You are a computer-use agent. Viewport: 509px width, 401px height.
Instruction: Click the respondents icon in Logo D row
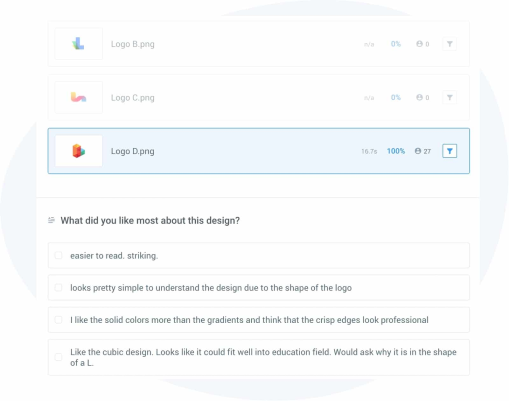418,151
